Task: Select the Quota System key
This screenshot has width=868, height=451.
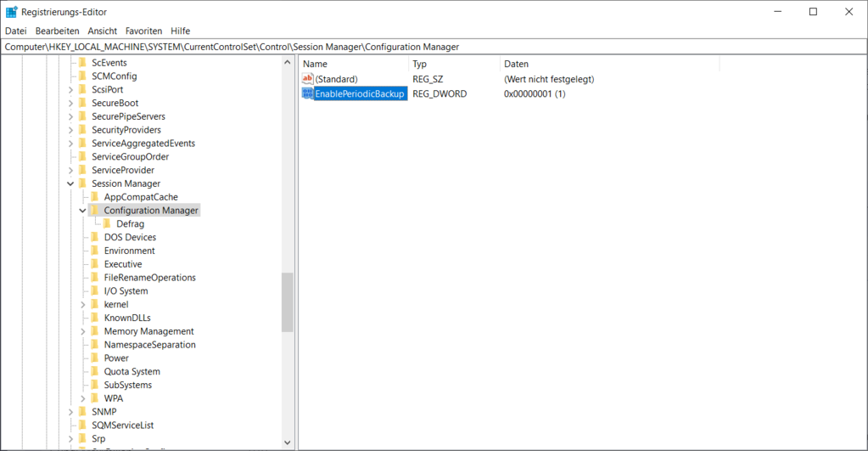Action: (x=132, y=372)
